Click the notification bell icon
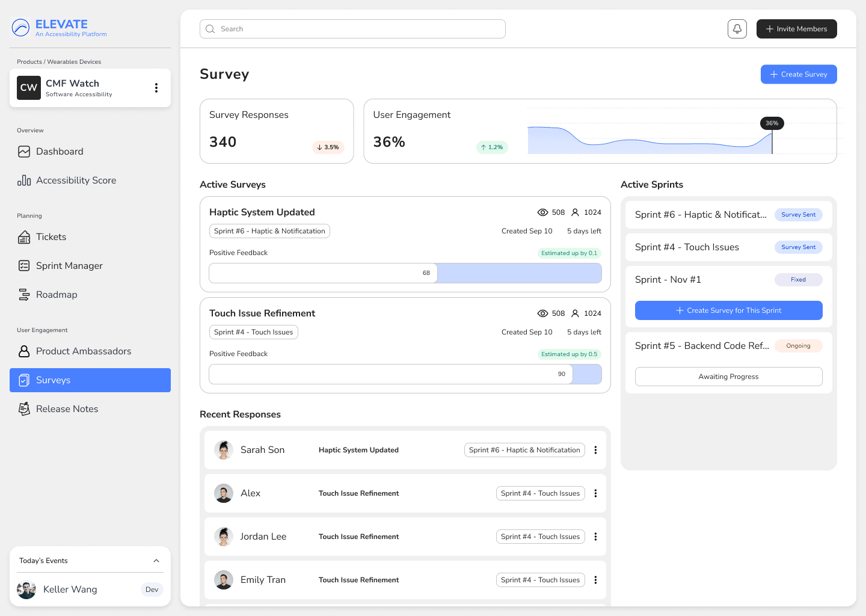866x616 pixels. [x=737, y=29]
